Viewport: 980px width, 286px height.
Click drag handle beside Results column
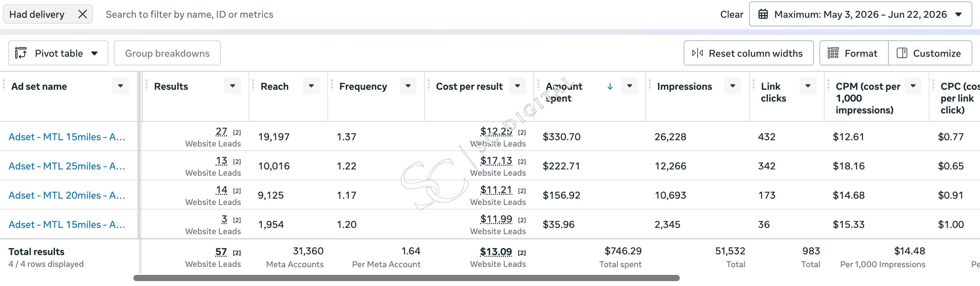147,86
